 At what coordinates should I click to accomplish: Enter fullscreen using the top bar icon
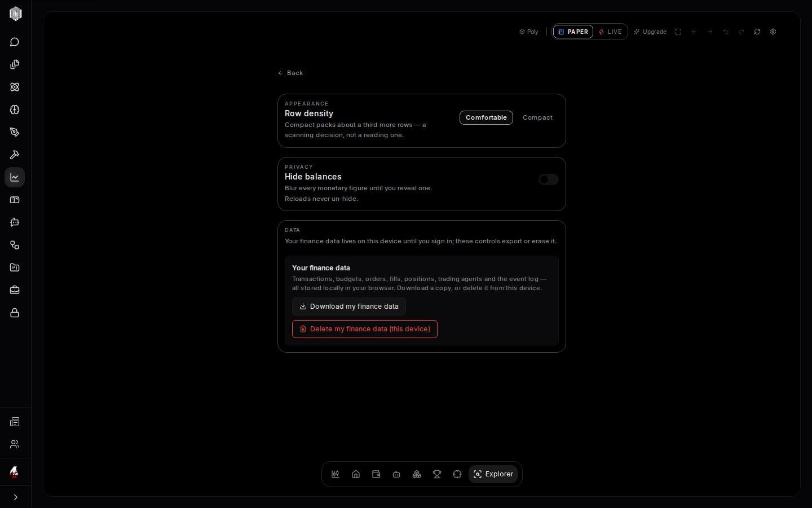pos(678,32)
